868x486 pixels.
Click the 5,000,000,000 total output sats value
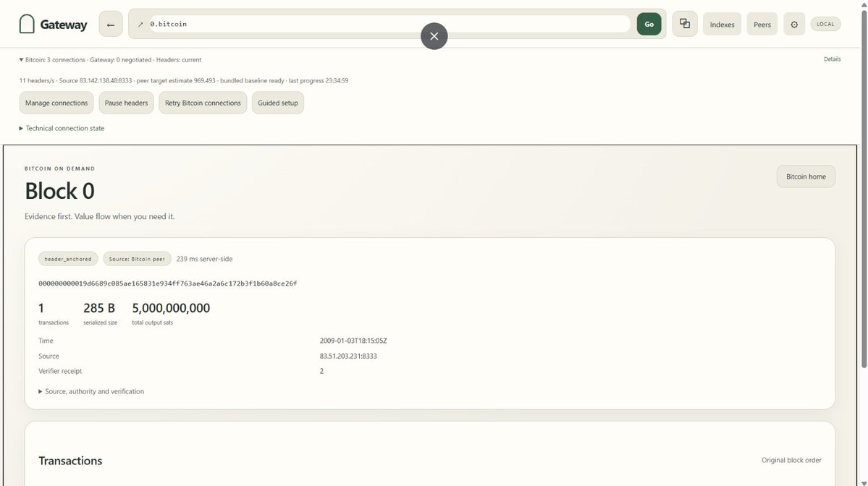click(171, 308)
